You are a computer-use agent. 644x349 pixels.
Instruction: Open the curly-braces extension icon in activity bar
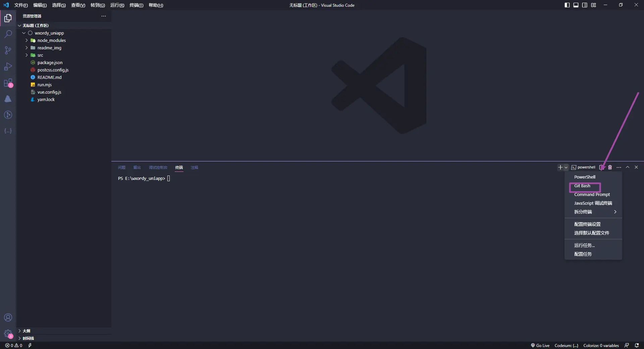pyautogui.click(x=8, y=131)
